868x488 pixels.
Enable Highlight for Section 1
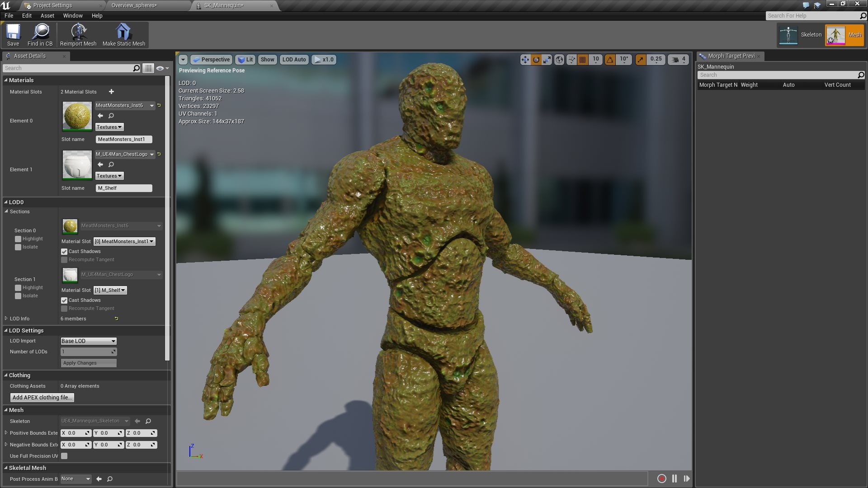pyautogui.click(x=18, y=287)
